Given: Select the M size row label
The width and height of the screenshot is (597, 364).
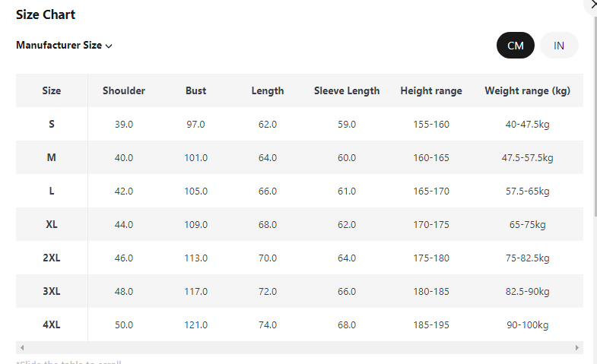Looking at the screenshot, I should (x=52, y=157).
